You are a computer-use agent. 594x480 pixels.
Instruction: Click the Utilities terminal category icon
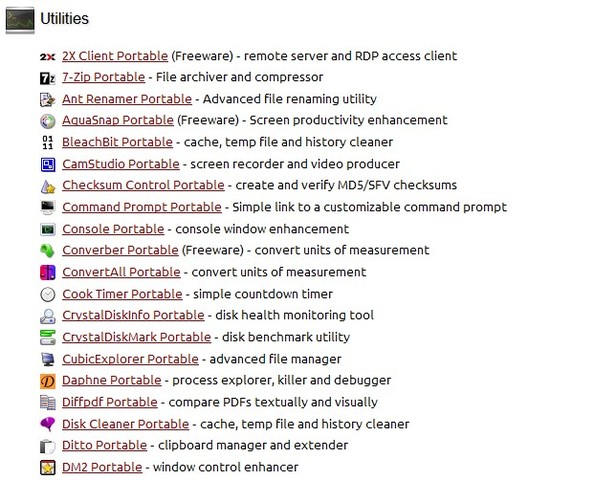[20, 20]
